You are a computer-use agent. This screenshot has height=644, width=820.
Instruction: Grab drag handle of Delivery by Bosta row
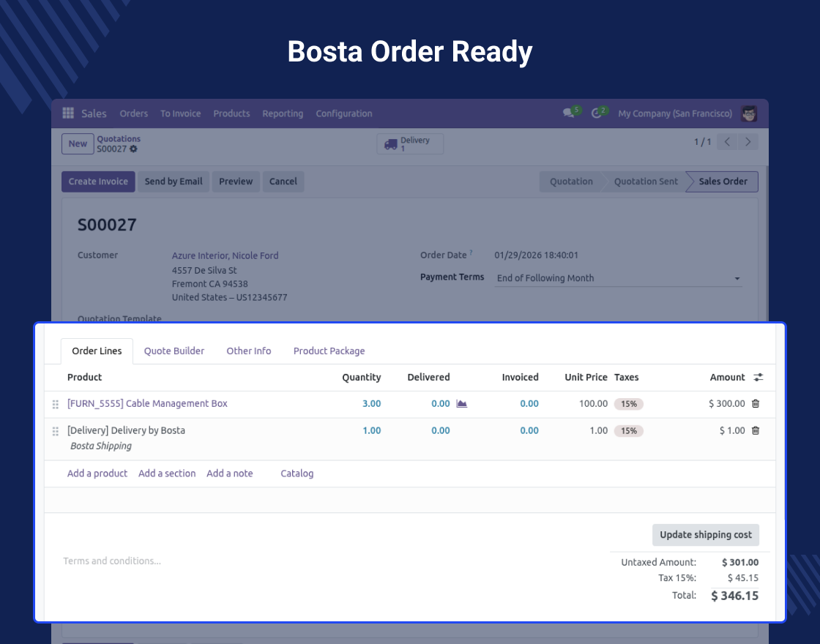(56, 431)
